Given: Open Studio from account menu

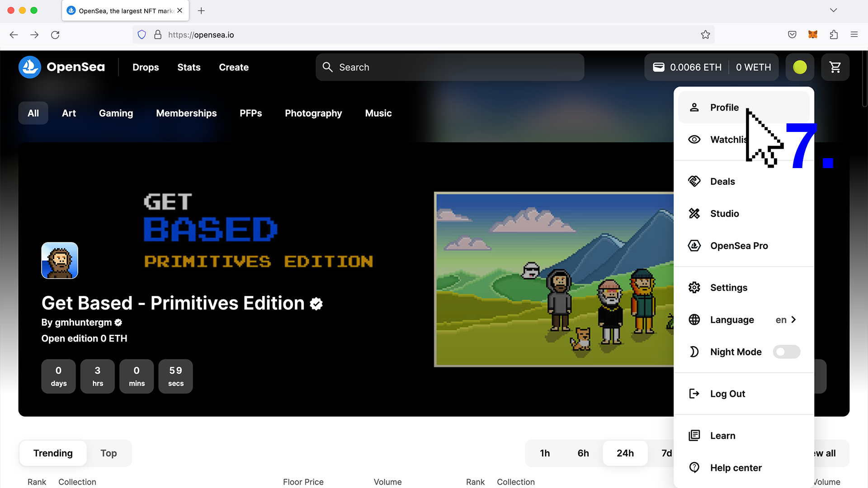Looking at the screenshot, I should (744, 214).
